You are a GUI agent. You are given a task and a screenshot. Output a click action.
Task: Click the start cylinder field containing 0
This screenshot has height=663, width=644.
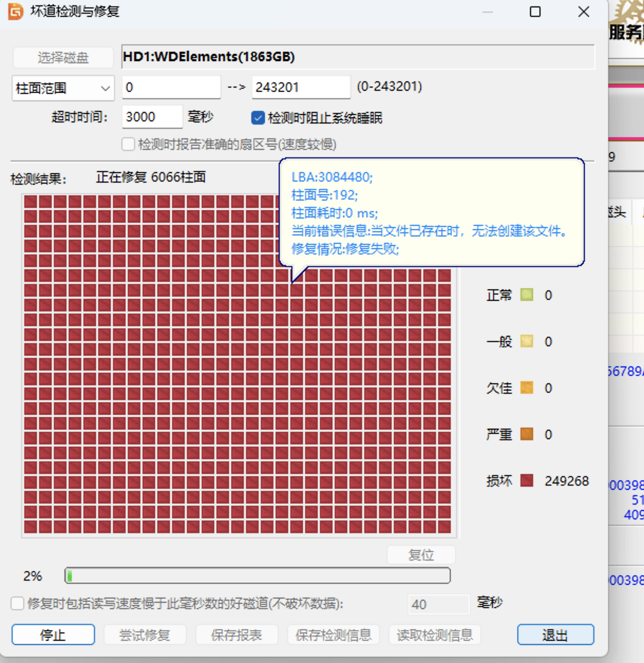[x=171, y=88]
